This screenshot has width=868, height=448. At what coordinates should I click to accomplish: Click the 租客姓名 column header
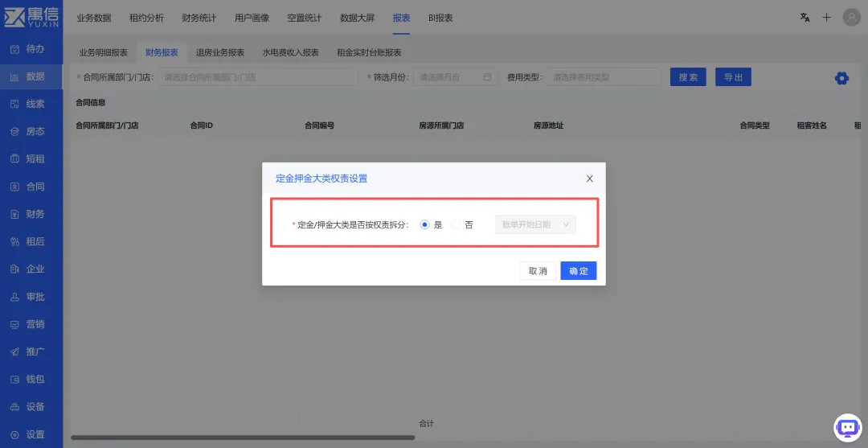click(812, 125)
